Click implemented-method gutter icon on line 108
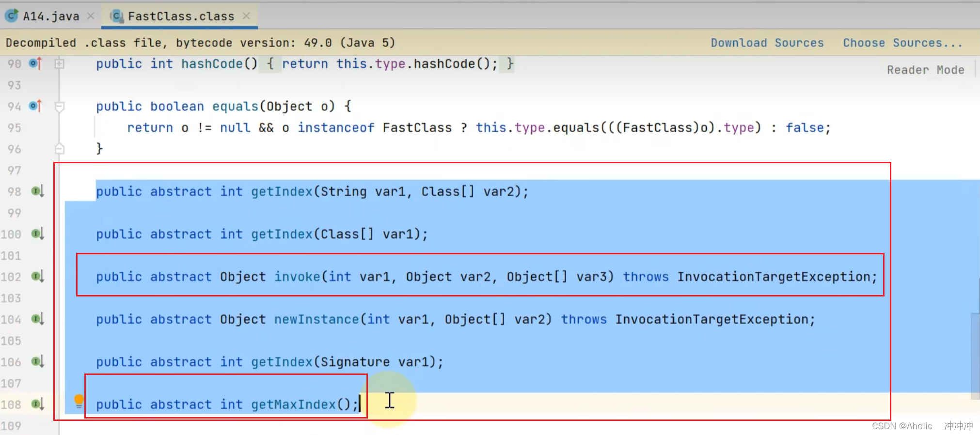This screenshot has height=435, width=980. [38, 404]
